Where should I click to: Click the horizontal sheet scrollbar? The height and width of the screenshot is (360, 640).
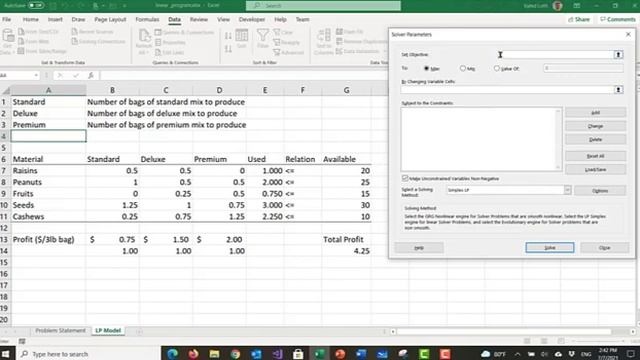(x=504, y=331)
